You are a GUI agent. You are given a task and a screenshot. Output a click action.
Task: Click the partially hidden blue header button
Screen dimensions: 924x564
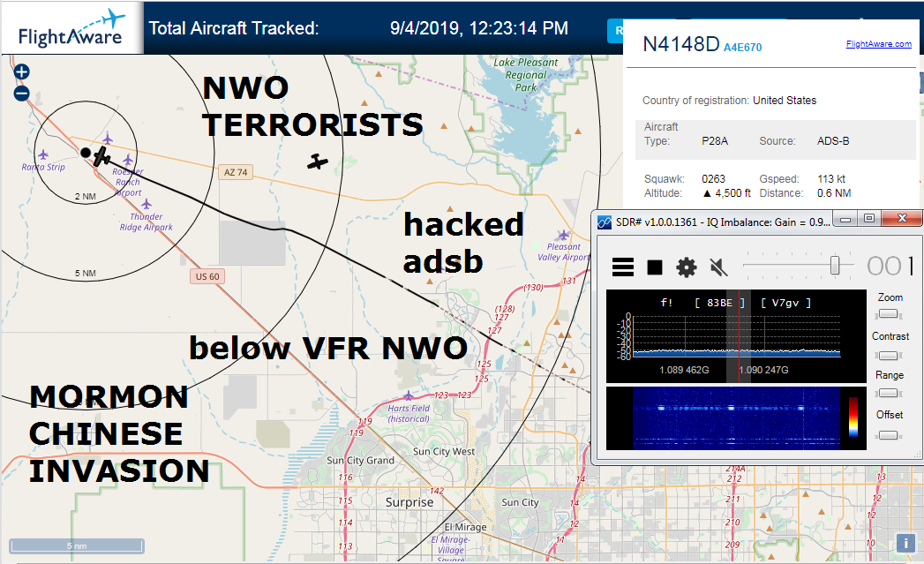(615, 31)
